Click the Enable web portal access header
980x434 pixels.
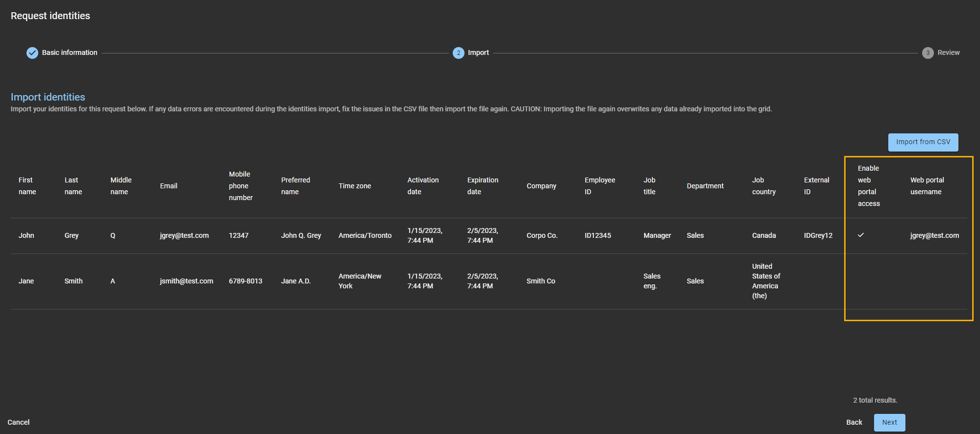tap(869, 186)
